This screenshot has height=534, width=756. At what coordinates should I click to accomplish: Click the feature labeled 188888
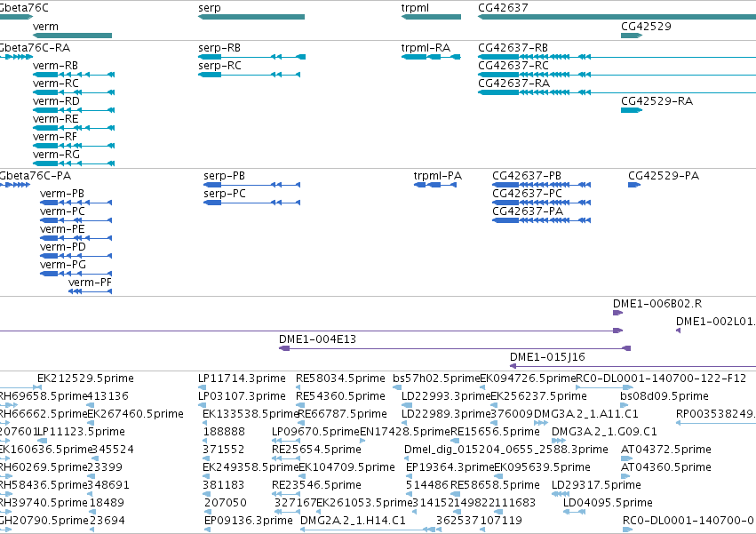click(x=224, y=432)
